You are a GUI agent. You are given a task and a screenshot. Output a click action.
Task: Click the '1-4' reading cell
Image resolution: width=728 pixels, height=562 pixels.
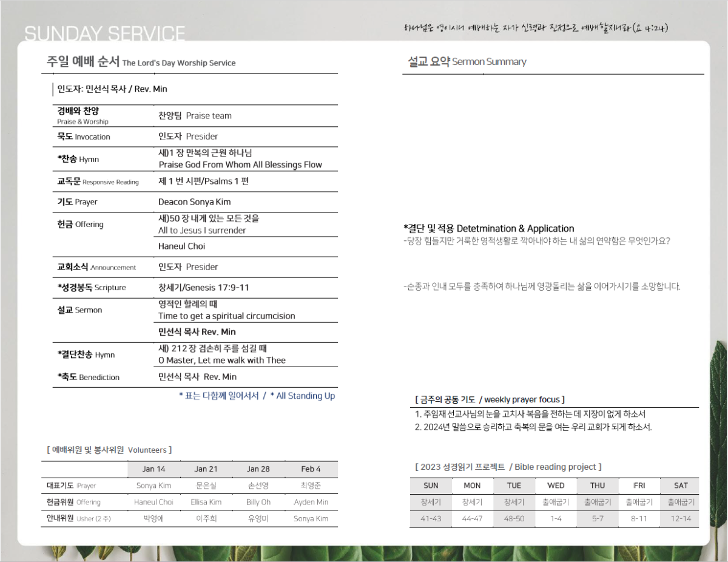(x=556, y=519)
